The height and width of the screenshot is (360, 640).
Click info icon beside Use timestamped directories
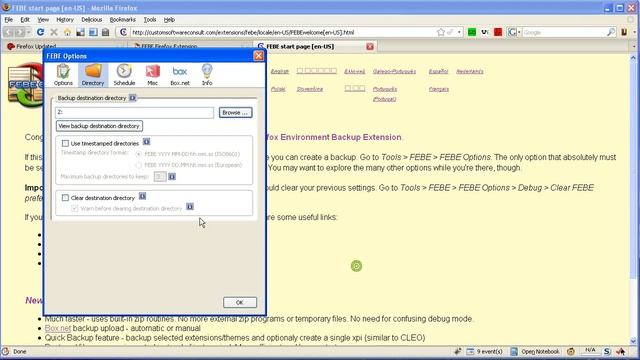146,142
